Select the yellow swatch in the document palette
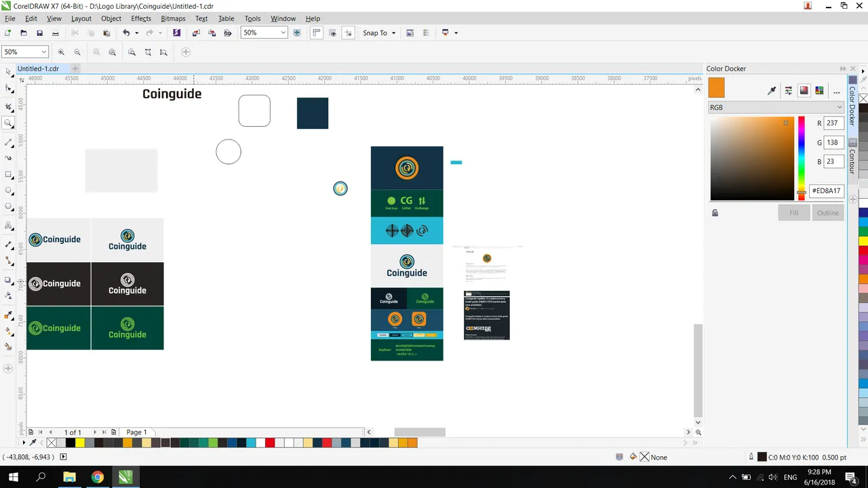Screen dimensions: 868x488 tap(79, 443)
